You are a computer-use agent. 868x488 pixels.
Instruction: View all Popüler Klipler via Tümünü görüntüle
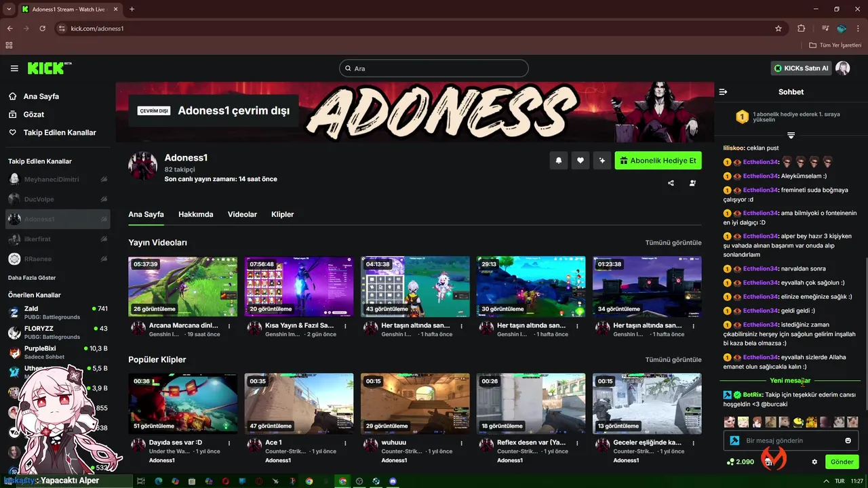[673, 360]
